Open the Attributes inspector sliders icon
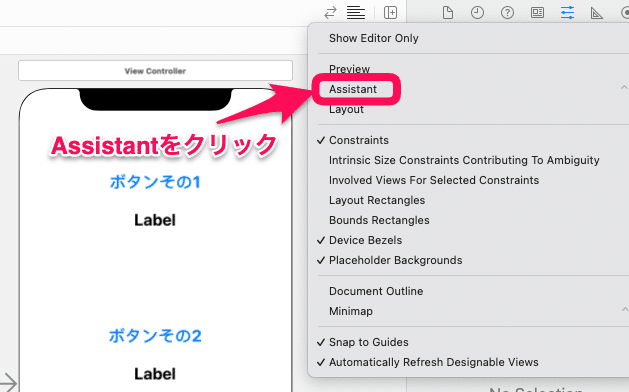This screenshot has width=629, height=392. pos(567,13)
